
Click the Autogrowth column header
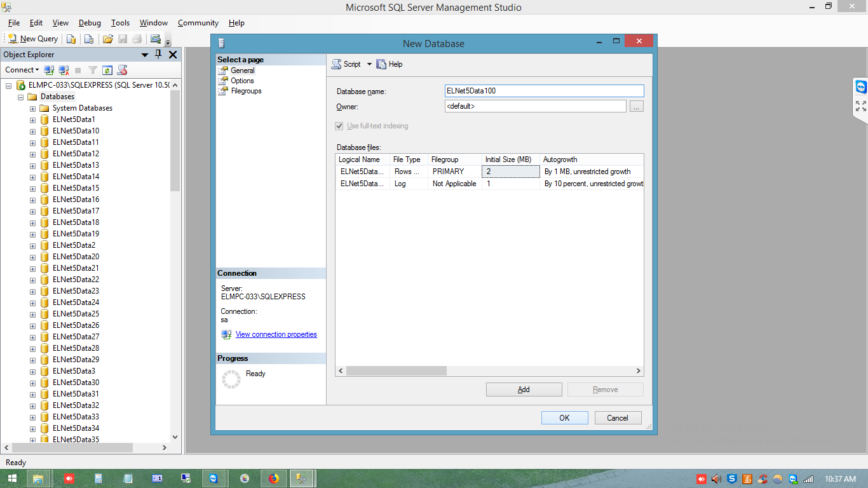(592, 159)
